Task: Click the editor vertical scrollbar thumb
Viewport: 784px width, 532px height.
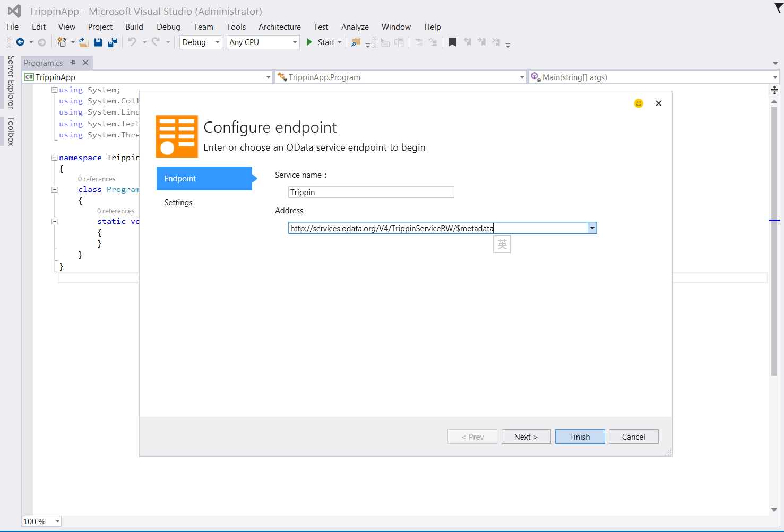Action: [x=774, y=241]
